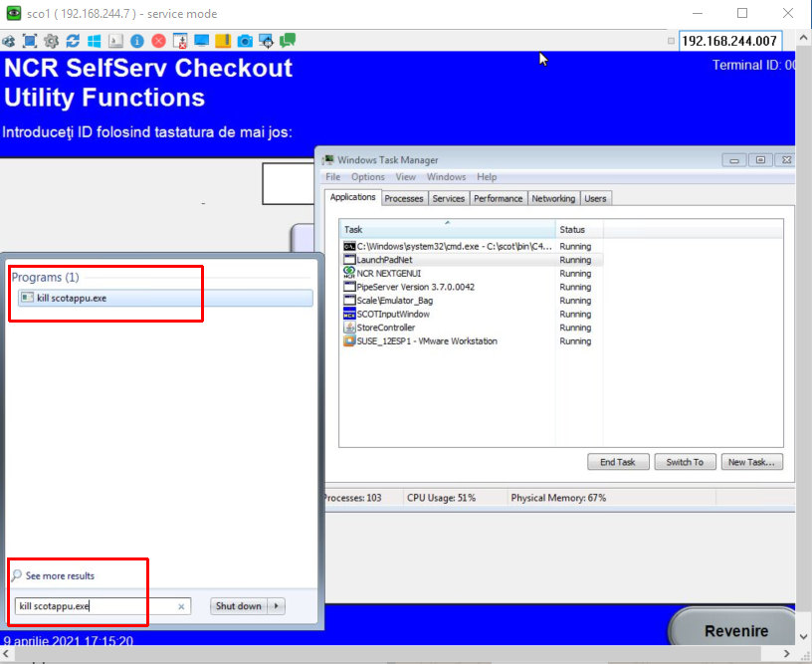This screenshot has width=812, height=664.
Task: Open chat with green speech bubbles icon
Action: point(288,41)
